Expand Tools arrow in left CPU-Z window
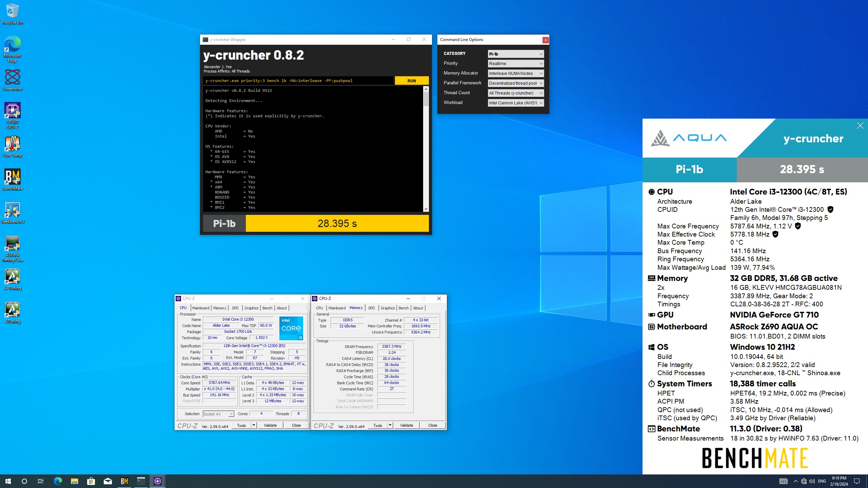 coord(254,425)
